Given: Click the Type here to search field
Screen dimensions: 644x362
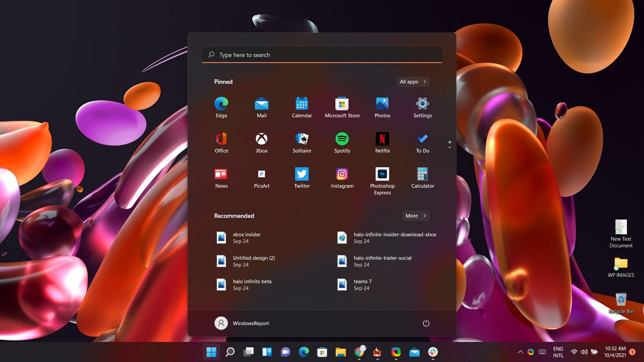Looking at the screenshot, I should tap(322, 55).
